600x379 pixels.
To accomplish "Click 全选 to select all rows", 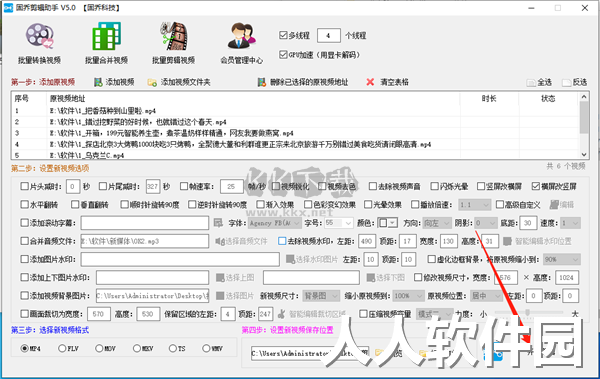I will (539, 82).
